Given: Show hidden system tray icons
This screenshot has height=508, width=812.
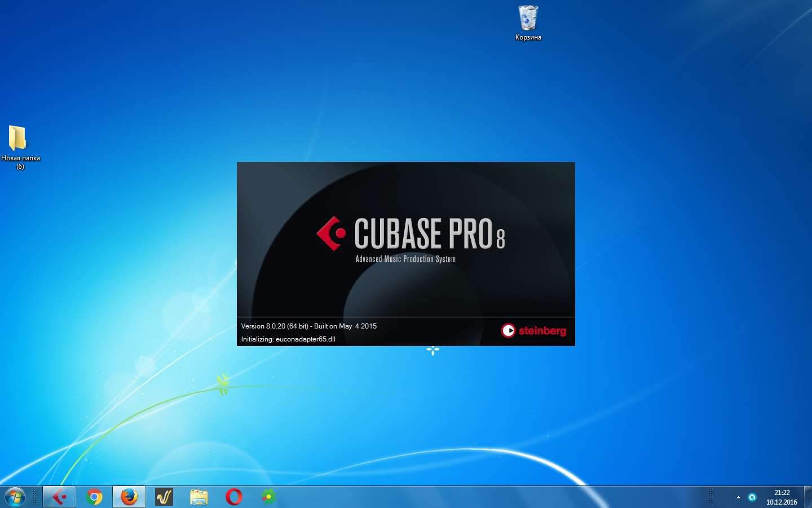Looking at the screenshot, I should coord(738,497).
